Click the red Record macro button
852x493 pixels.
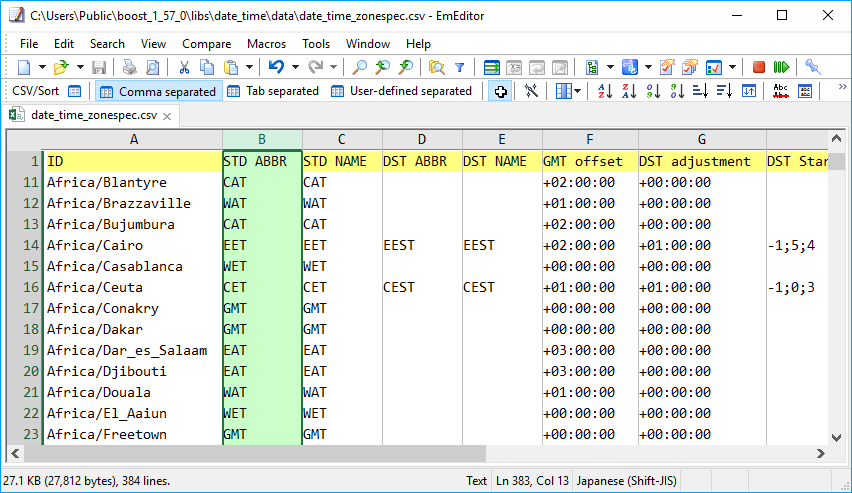click(759, 67)
